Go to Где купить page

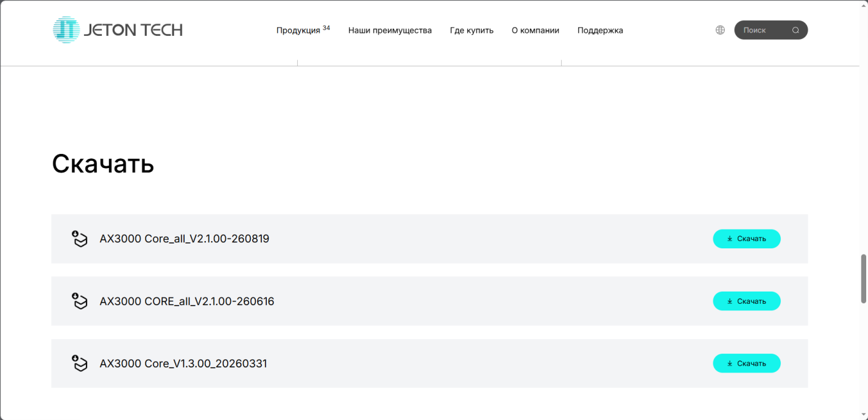[471, 30]
